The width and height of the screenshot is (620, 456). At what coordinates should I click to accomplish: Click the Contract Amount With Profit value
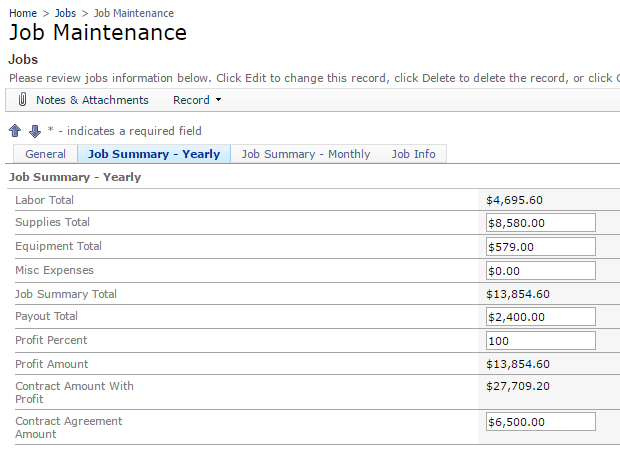[518, 386]
